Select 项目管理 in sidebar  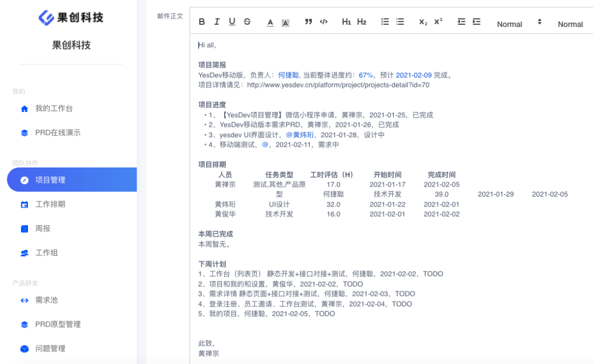point(72,180)
